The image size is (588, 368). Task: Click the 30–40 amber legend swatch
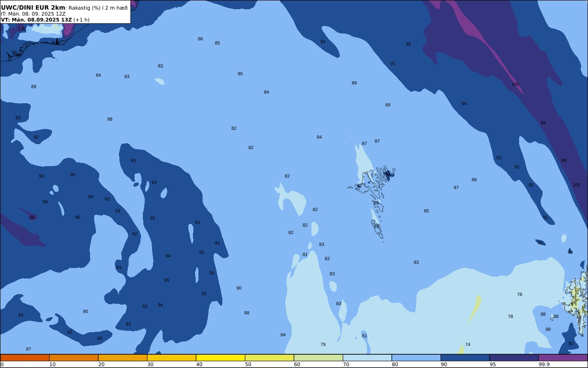pos(171,357)
